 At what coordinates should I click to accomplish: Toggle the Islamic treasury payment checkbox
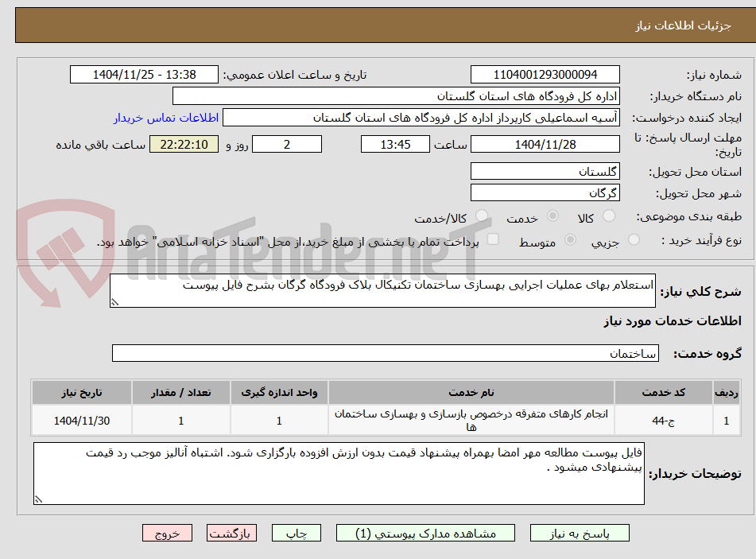(x=493, y=239)
